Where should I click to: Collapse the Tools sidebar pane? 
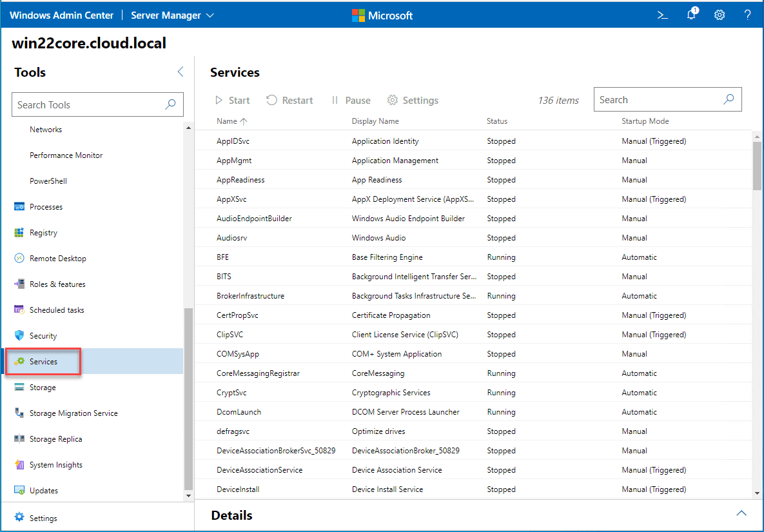point(180,72)
